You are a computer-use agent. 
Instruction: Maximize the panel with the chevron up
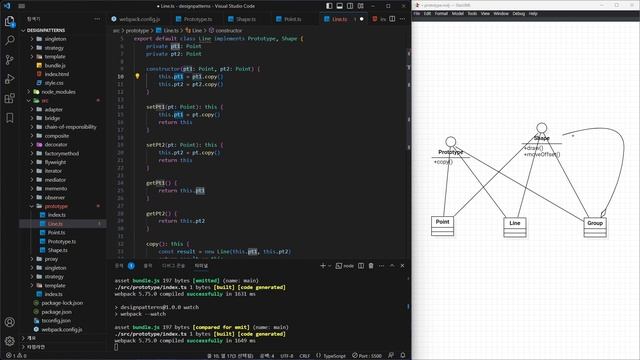click(x=392, y=266)
